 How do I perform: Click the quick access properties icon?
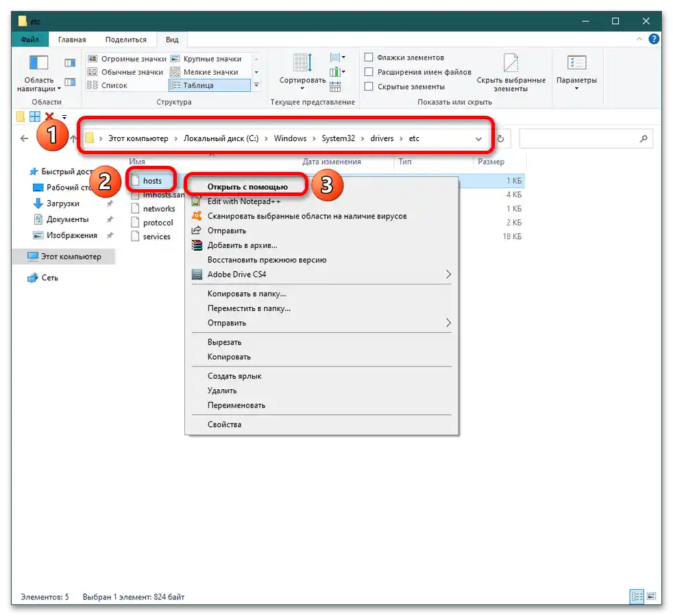pyautogui.click(x=35, y=116)
